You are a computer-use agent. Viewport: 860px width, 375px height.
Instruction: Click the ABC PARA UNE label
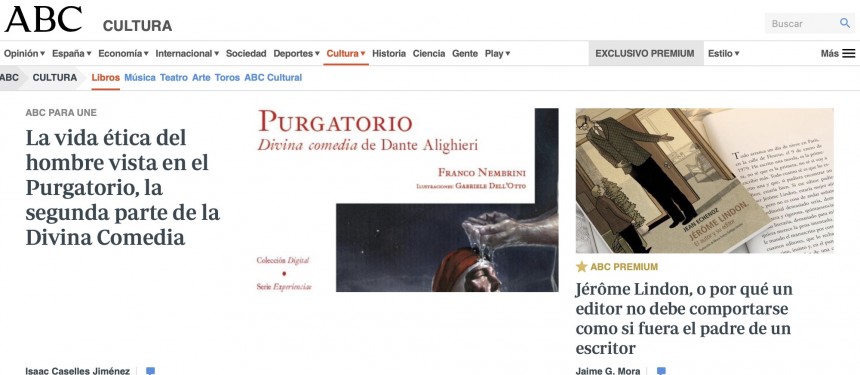pos(61,112)
